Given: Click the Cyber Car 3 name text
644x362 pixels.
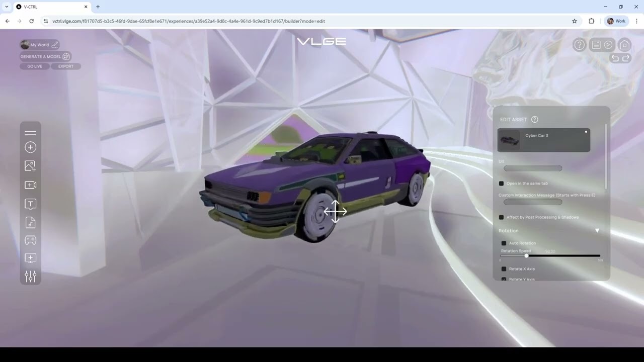Looking at the screenshot, I should point(537,136).
